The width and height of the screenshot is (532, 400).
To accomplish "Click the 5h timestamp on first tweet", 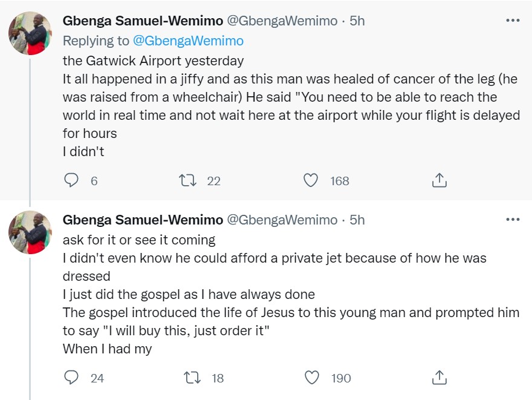I will pos(357,21).
